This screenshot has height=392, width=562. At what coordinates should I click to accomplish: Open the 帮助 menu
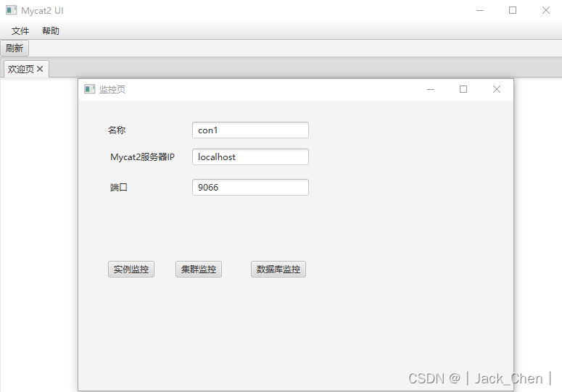[x=51, y=30]
